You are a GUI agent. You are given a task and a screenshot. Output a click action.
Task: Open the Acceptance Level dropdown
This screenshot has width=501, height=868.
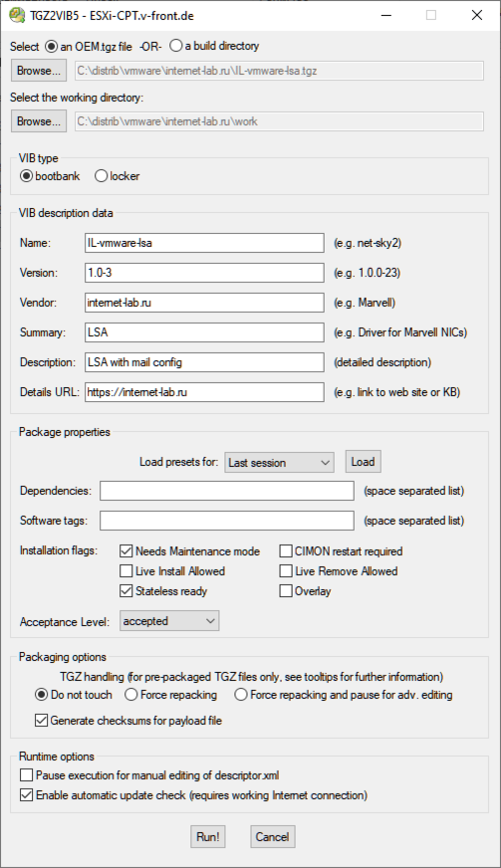point(169,621)
